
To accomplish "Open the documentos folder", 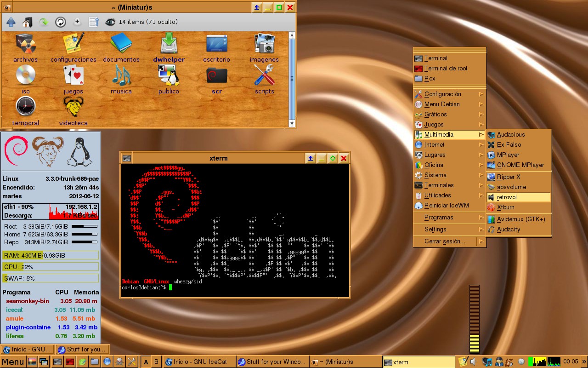I will tap(121, 48).
